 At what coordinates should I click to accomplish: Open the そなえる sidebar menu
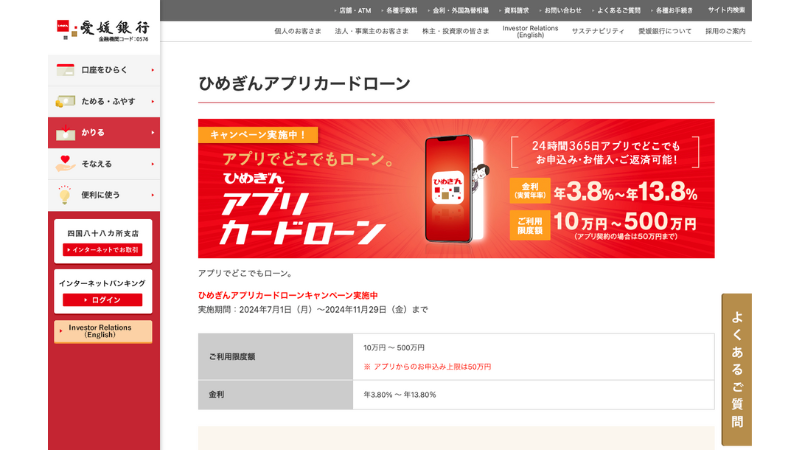104,164
